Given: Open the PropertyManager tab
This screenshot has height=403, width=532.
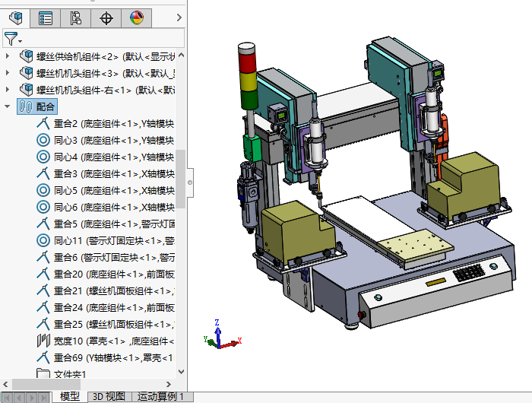Looking at the screenshot, I should click(x=45, y=18).
